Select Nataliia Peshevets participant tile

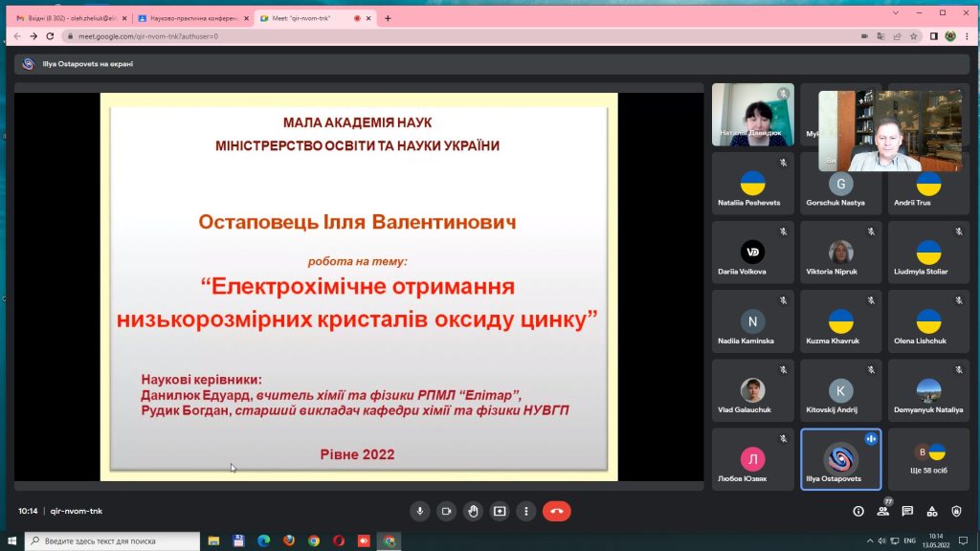753,184
